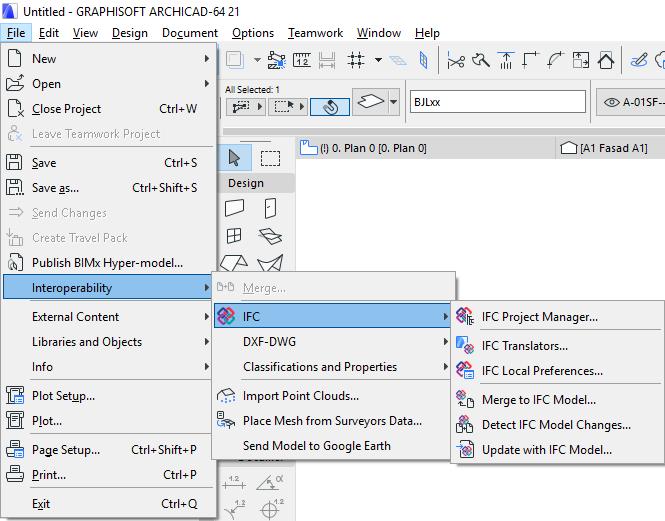
Task: Click the ruler measure icon
Action: [x=302, y=60]
